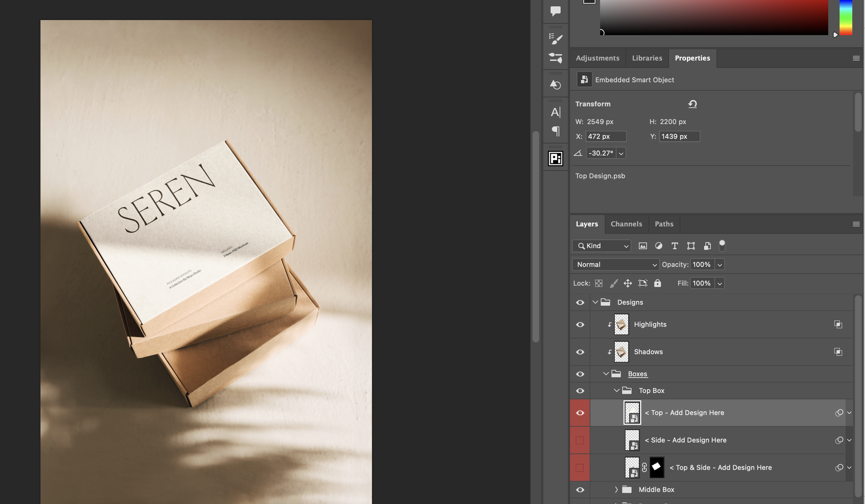Click the hue spectrum slider
Viewport: 865px width, 504px height.
click(x=846, y=17)
